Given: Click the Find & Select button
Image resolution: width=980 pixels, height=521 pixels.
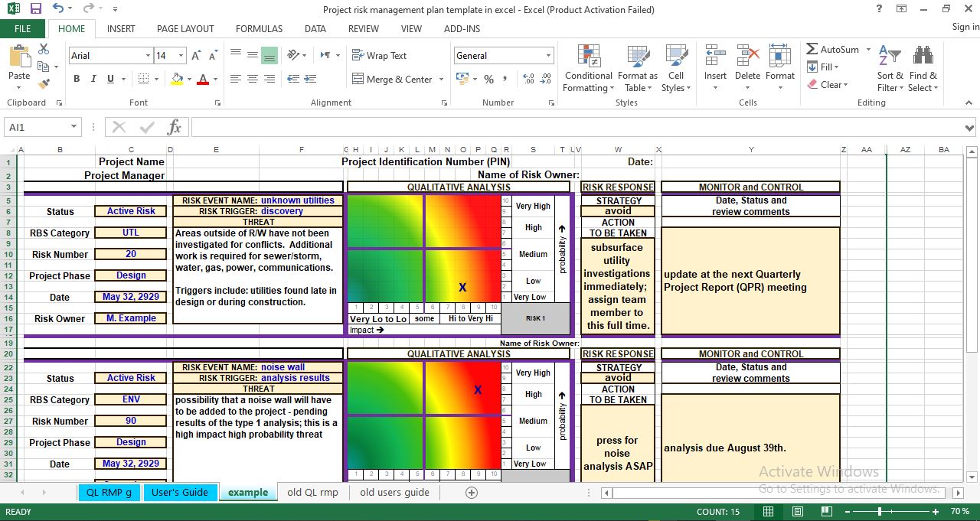Looking at the screenshot, I should click(923, 68).
